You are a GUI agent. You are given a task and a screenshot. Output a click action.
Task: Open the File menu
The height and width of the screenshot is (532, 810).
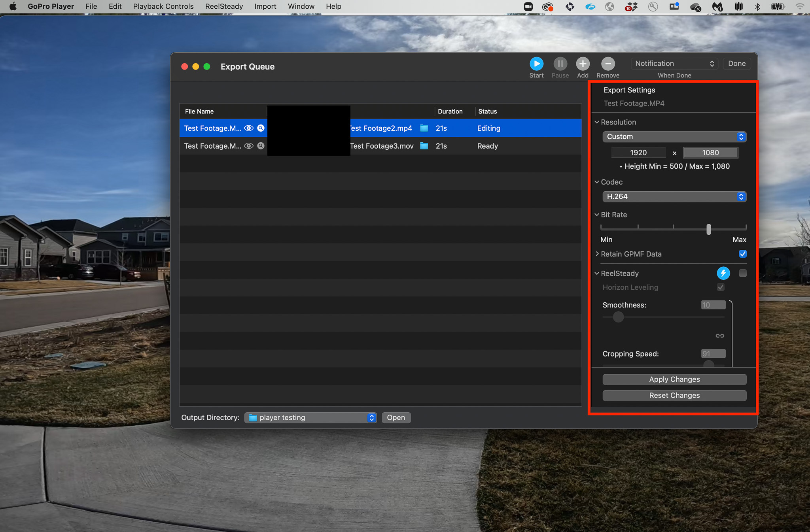[91, 6]
